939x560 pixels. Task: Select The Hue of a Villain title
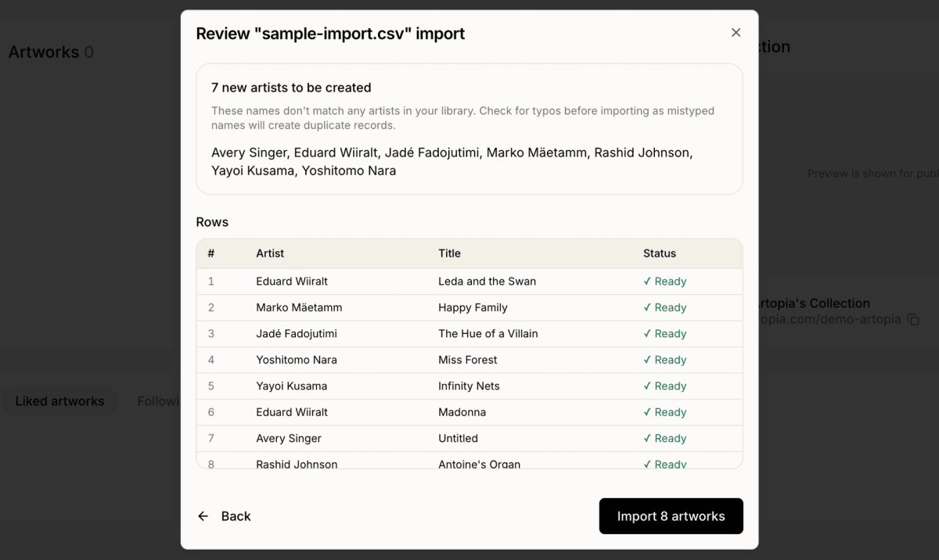[x=488, y=333]
